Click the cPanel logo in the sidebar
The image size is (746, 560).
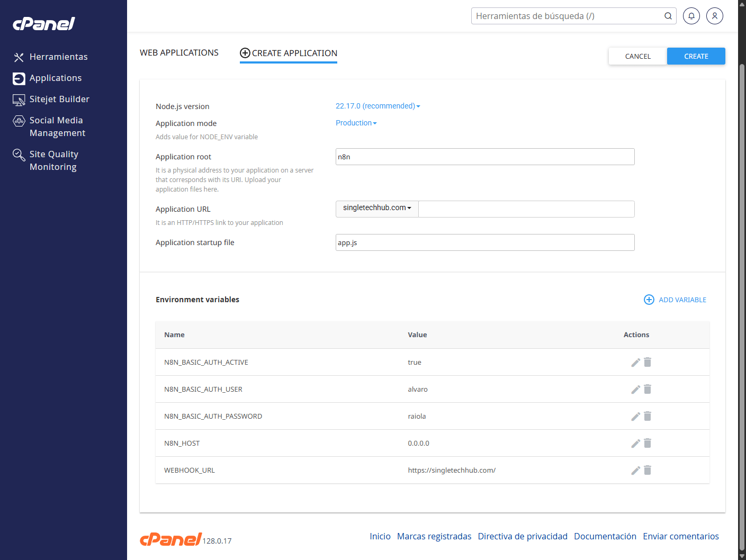(44, 24)
